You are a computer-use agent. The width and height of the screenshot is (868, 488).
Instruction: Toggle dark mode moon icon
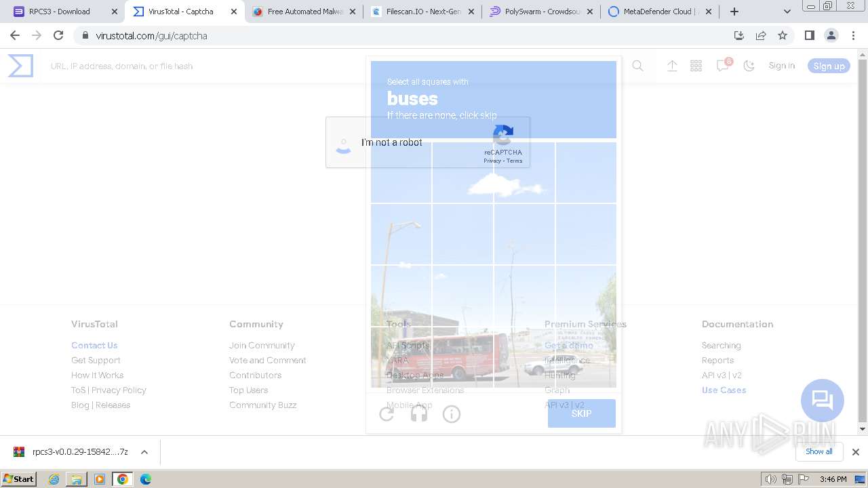pos(749,66)
